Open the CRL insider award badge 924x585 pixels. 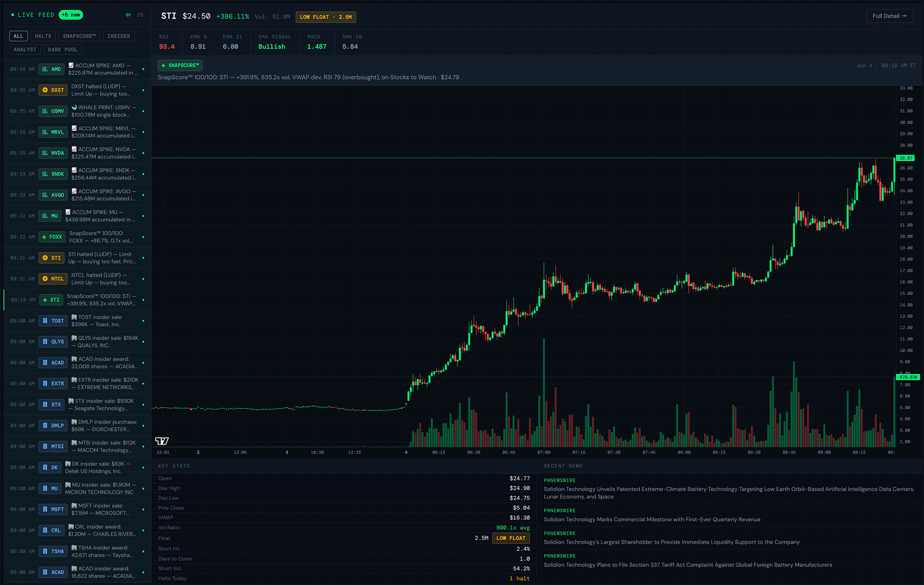52,530
